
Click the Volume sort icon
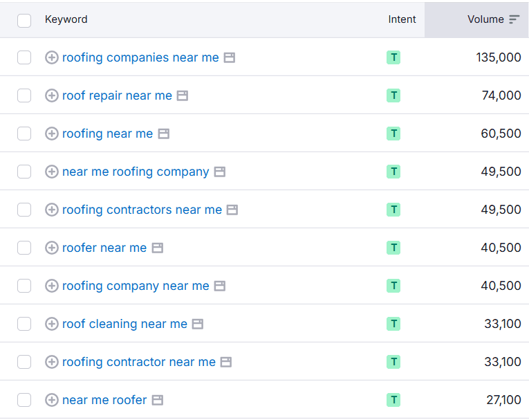click(514, 19)
